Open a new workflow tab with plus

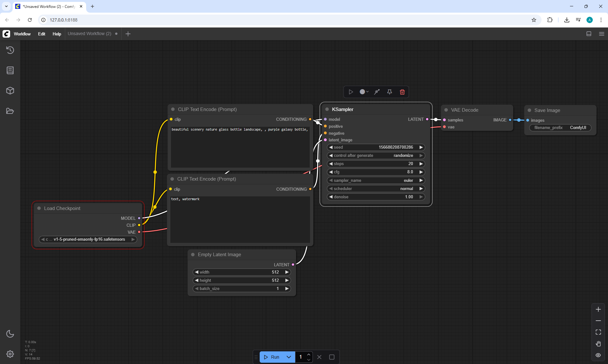(128, 34)
